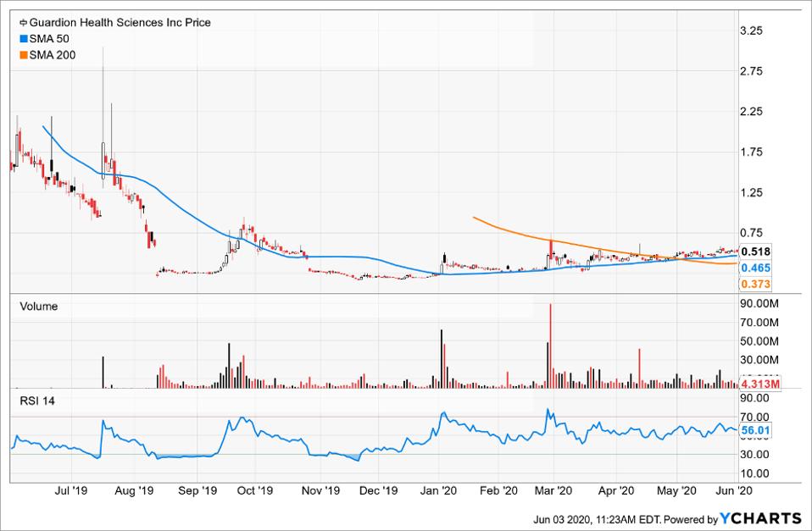Click the Oct '19 date label

255,490
